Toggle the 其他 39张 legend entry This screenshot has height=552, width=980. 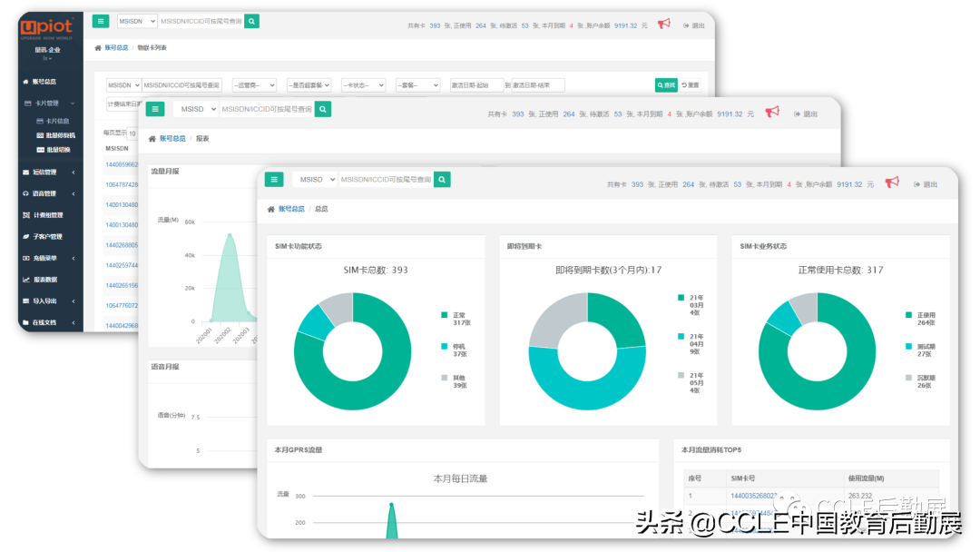[455, 381]
